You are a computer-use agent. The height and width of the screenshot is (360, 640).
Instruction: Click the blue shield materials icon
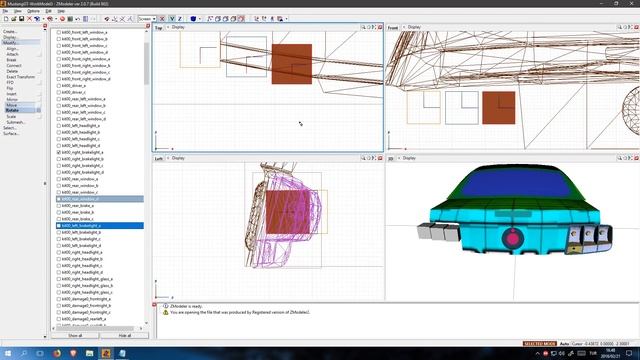pos(193,19)
